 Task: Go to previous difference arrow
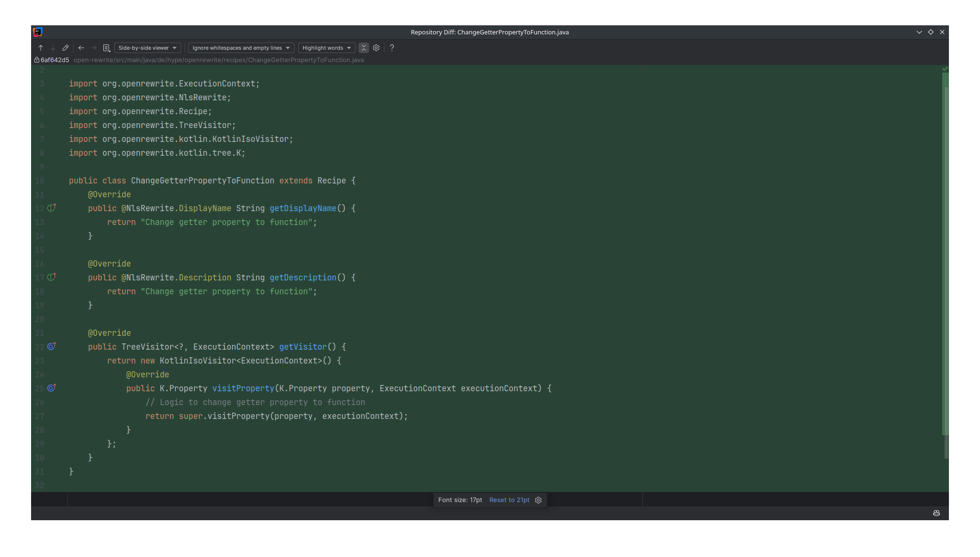point(41,48)
